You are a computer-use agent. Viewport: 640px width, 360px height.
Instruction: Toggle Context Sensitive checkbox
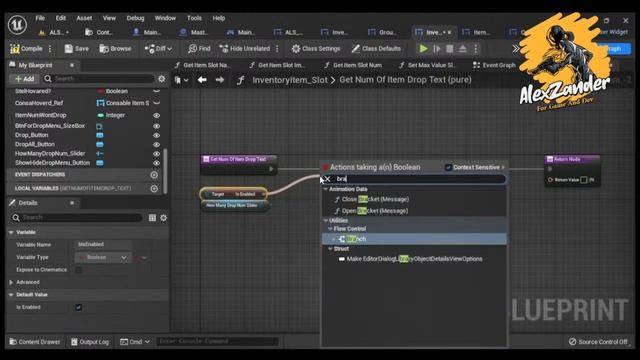448,167
